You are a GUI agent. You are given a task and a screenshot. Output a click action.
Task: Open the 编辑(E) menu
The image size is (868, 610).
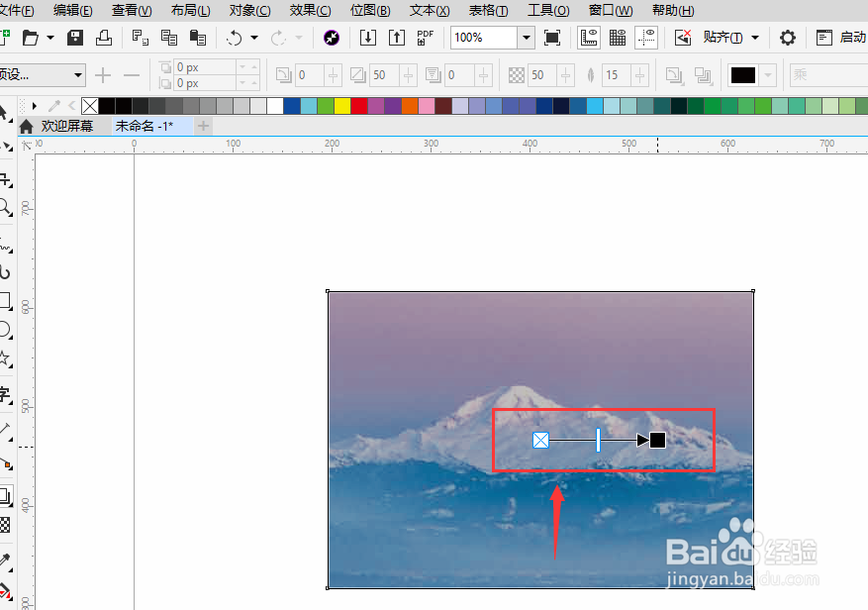point(73,10)
